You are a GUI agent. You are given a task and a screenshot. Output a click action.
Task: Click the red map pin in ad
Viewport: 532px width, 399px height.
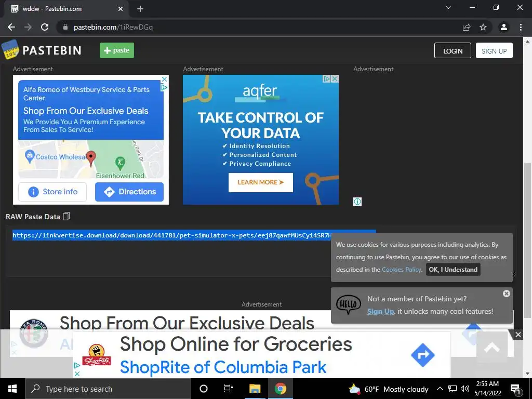(x=90, y=158)
